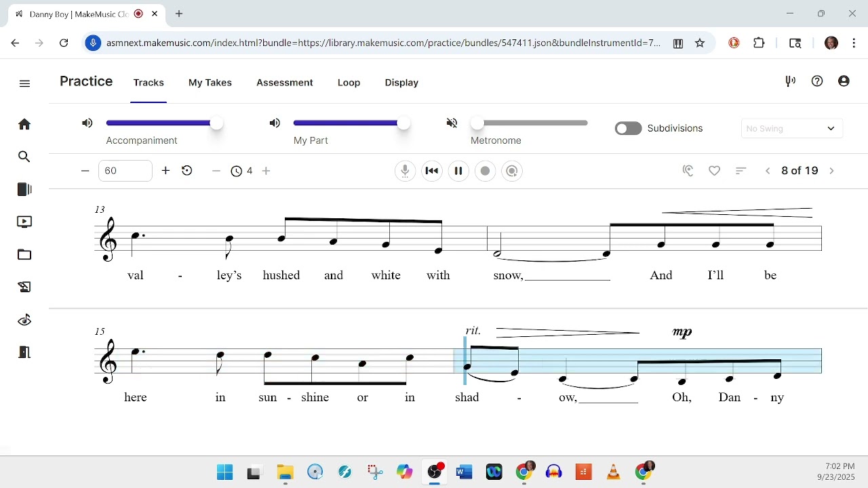Open Search from the sidebar
This screenshot has height=488, width=868.
coord(24,157)
